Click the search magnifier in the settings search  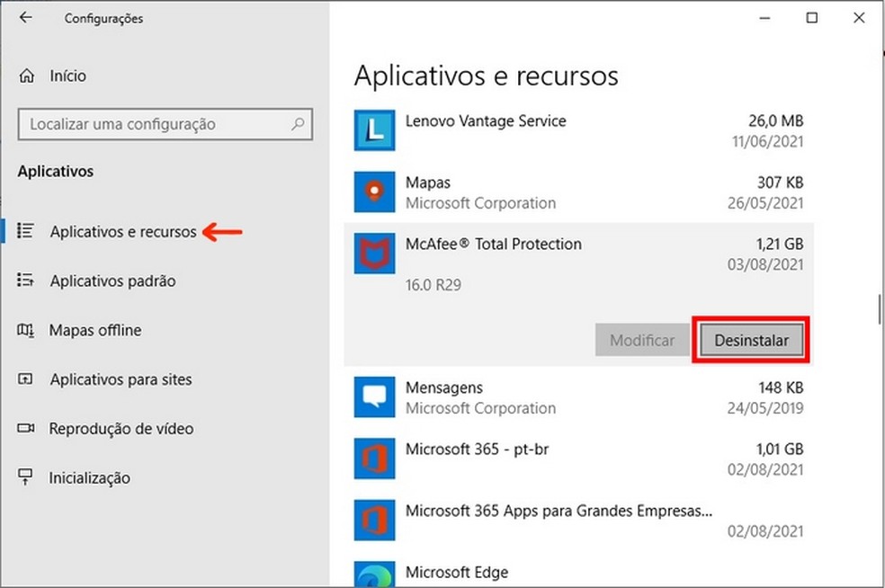(297, 124)
